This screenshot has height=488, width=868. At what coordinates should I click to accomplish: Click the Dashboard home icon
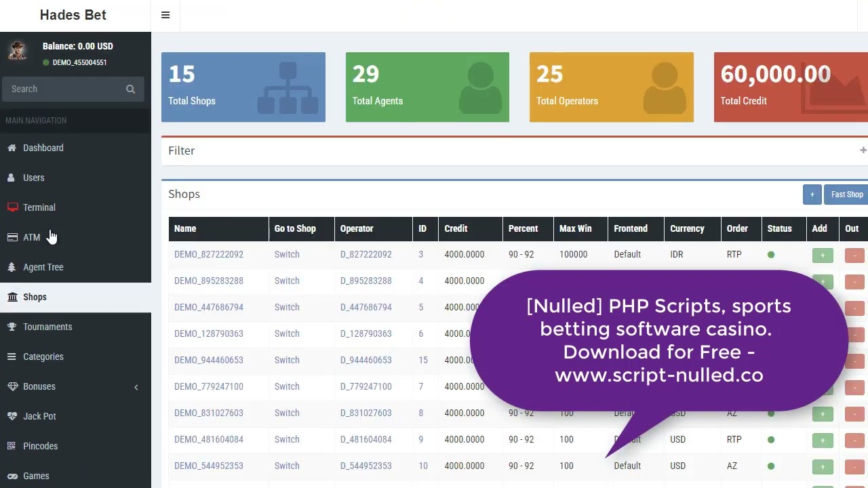(12, 148)
